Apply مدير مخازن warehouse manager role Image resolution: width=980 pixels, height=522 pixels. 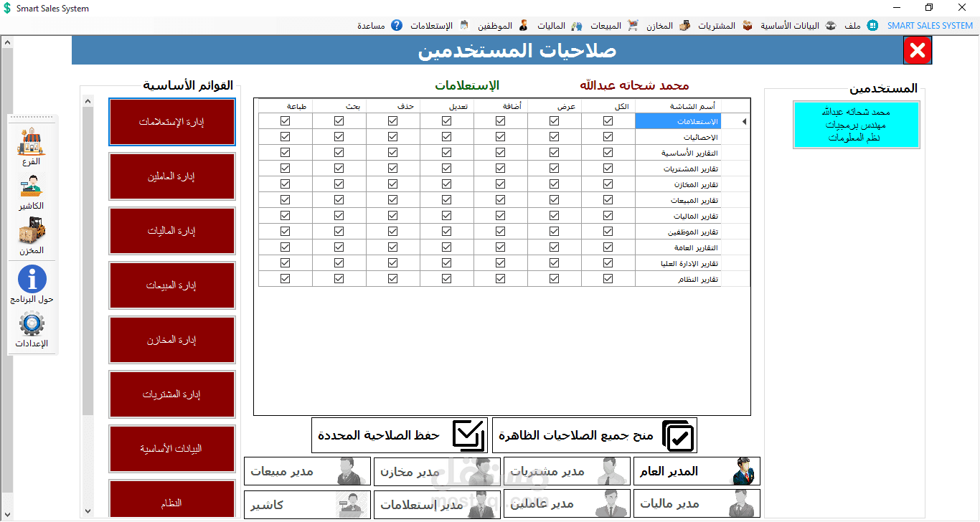tap(437, 471)
